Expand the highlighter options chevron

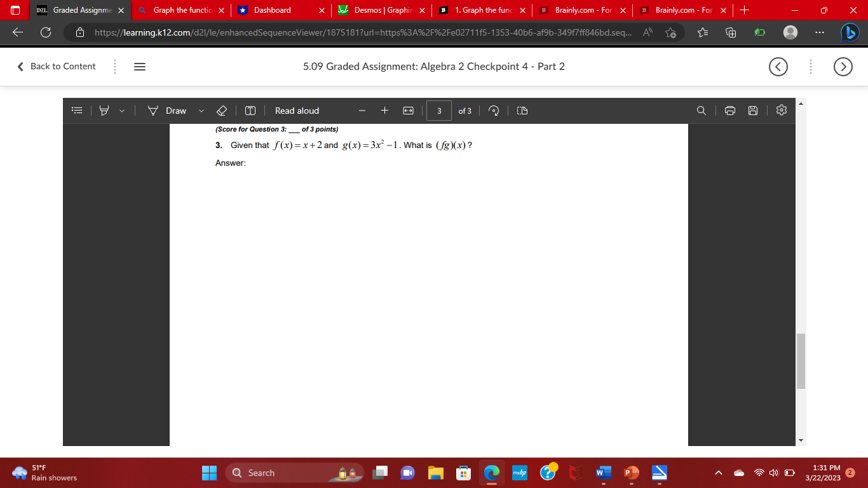pos(121,111)
